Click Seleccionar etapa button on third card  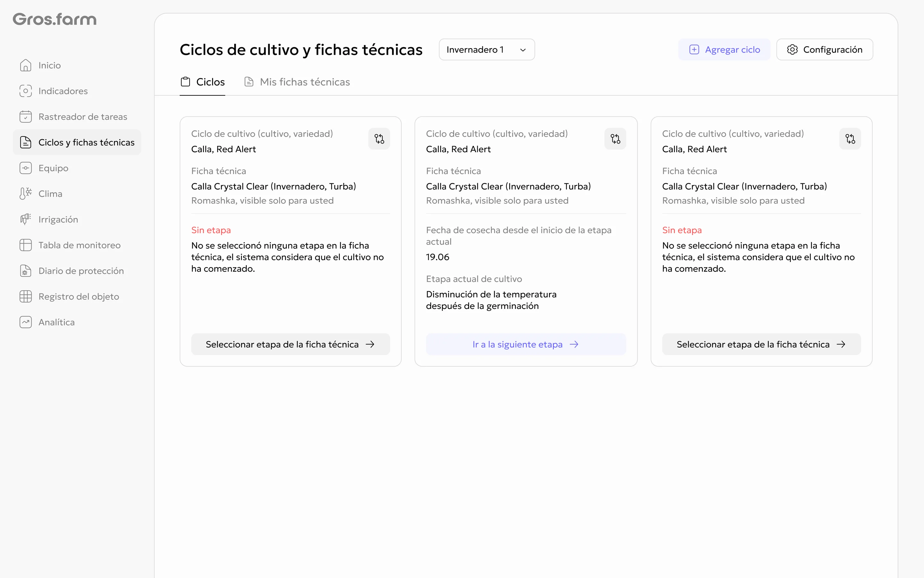[x=761, y=345]
